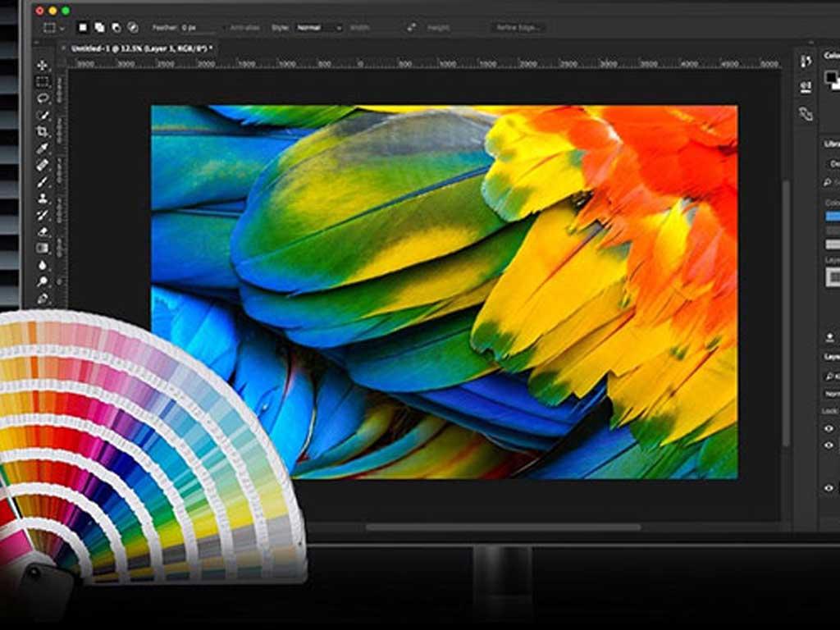The image size is (840, 630).
Task: Select the Gradient tool
Action: pyautogui.click(x=43, y=248)
